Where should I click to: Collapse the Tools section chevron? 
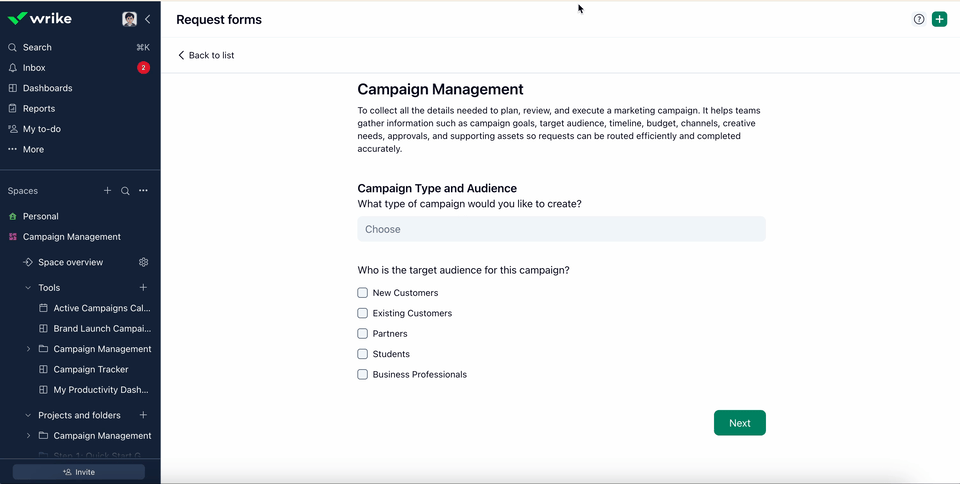(28, 288)
